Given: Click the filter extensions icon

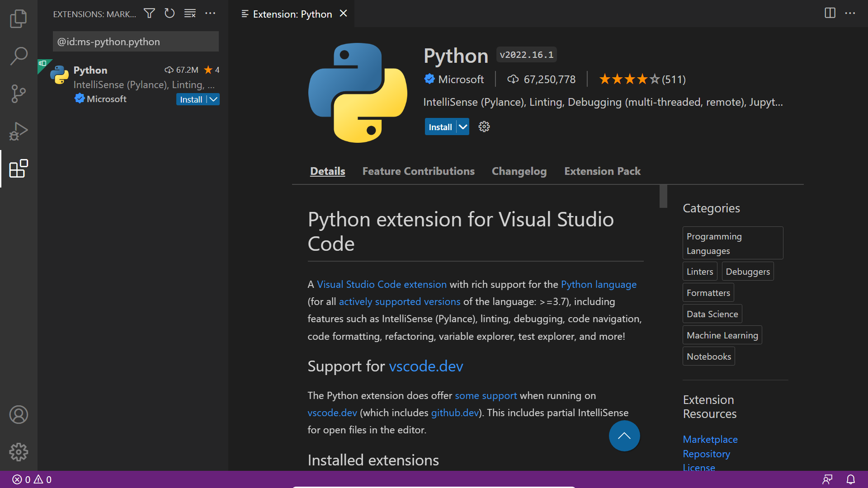Looking at the screenshot, I should 149,14.
